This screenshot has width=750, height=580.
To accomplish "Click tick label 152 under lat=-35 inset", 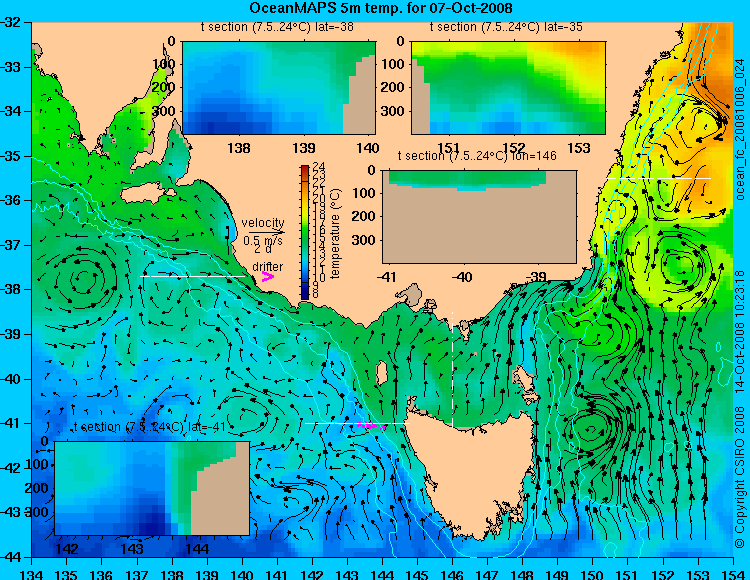I will 514,148.
